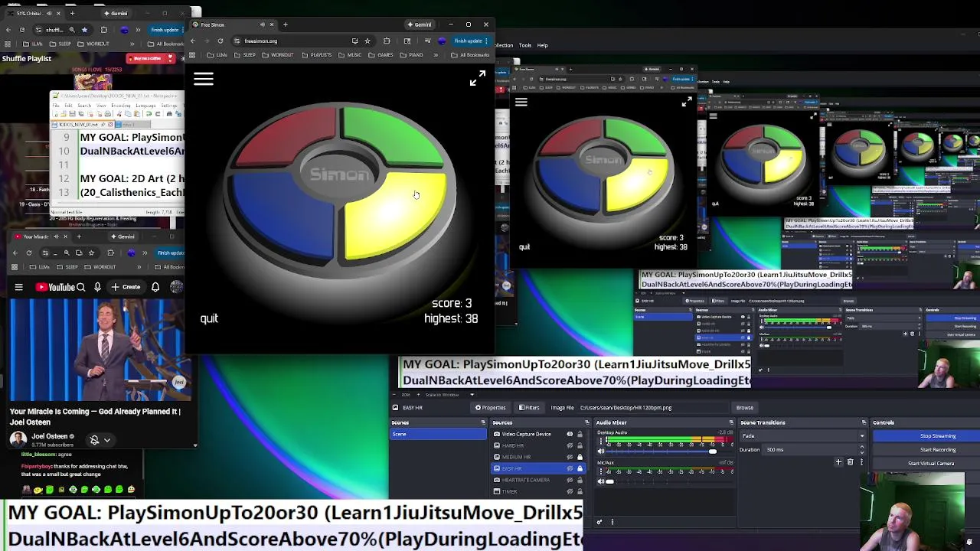
Task: Start YouTube voice search microphone
Action: pyautogui.click(x=97, y=287)
